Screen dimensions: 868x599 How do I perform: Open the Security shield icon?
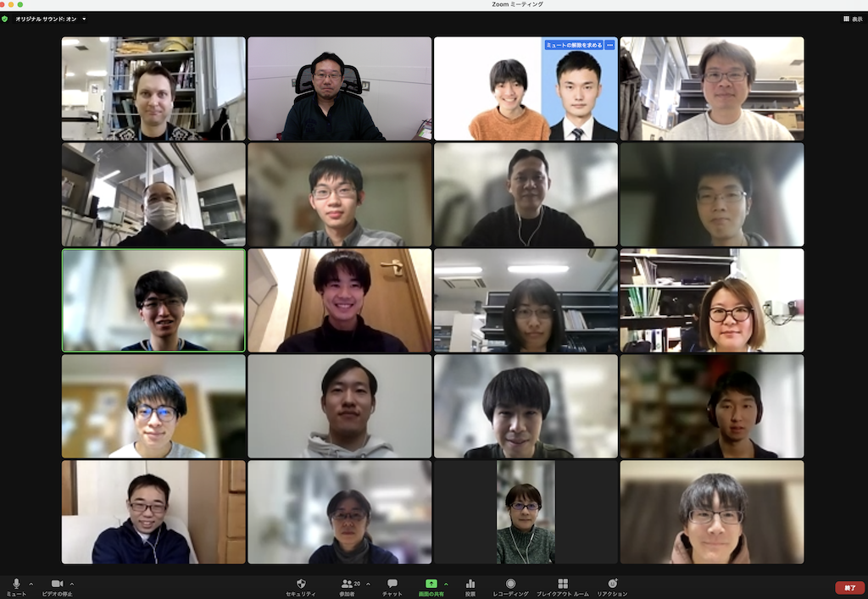pos(301,584)
